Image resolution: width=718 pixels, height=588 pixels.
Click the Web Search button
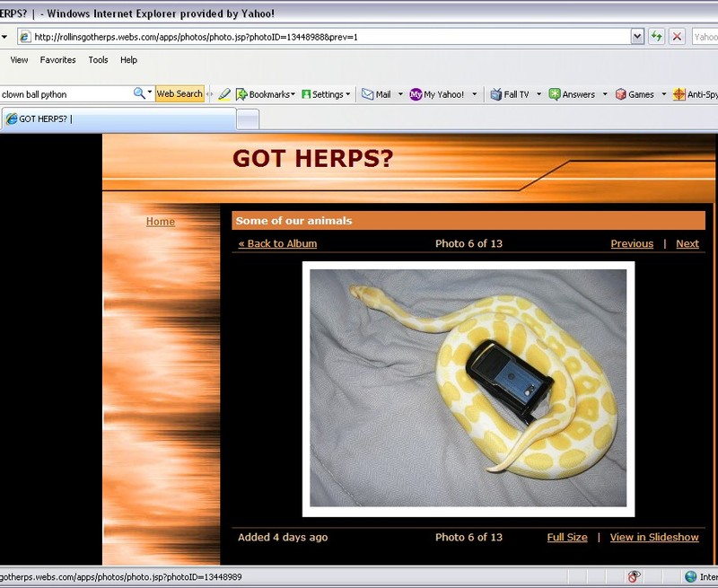point(179,94)
